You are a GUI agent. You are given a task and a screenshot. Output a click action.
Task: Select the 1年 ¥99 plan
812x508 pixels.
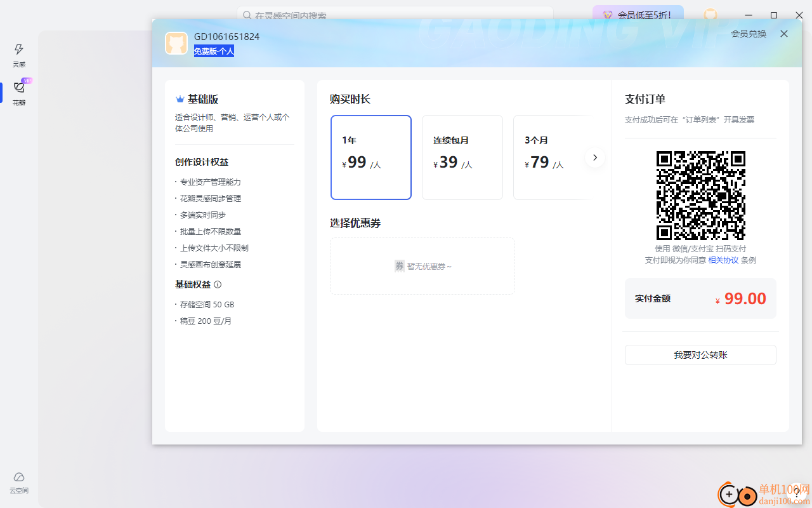coord(371,157)
